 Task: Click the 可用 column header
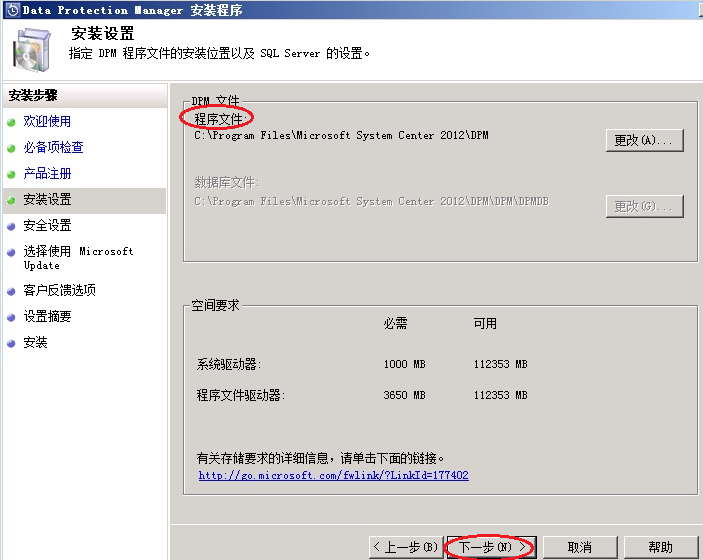(485, 323)
